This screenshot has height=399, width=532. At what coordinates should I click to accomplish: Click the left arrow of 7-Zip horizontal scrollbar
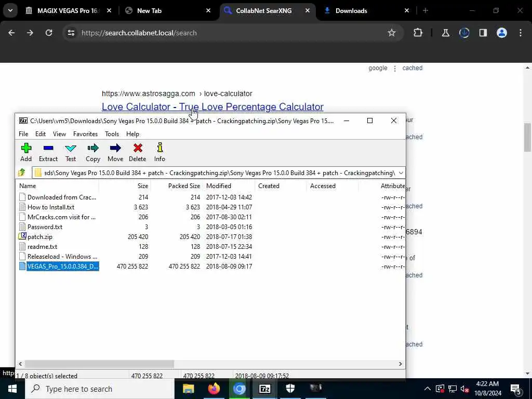(x=20, y=364)
